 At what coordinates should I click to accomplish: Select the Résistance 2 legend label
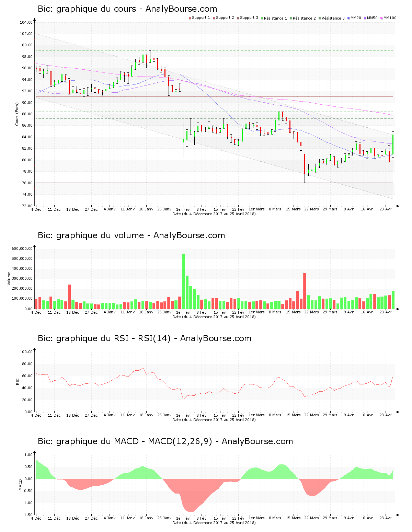(x=304, y=18)
